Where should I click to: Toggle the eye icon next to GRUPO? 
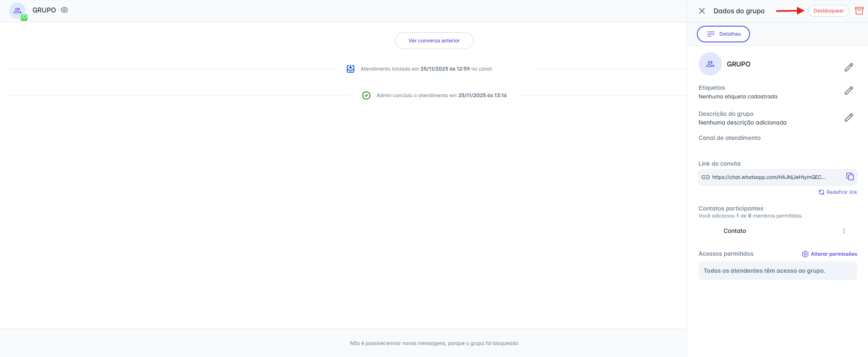point(64,10)
